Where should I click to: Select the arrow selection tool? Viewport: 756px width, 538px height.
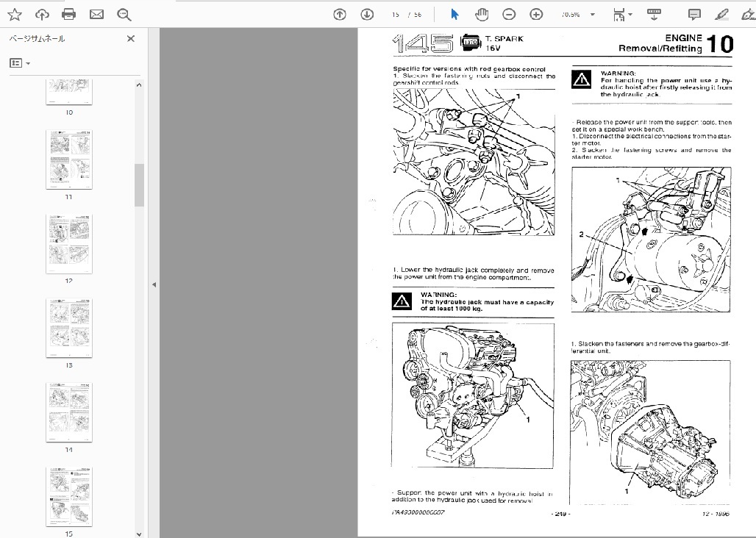[454, 15]
